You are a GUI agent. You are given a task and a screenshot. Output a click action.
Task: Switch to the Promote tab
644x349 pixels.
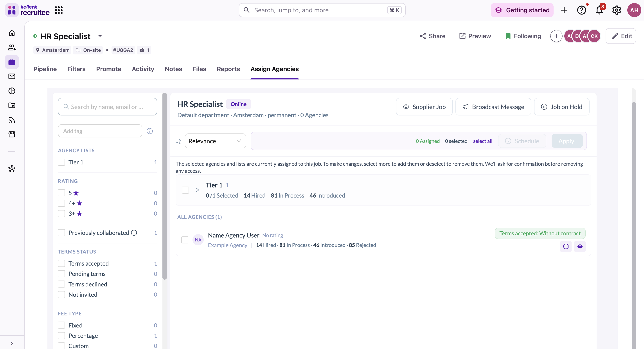pyautogui.click(x=108, y=69)
